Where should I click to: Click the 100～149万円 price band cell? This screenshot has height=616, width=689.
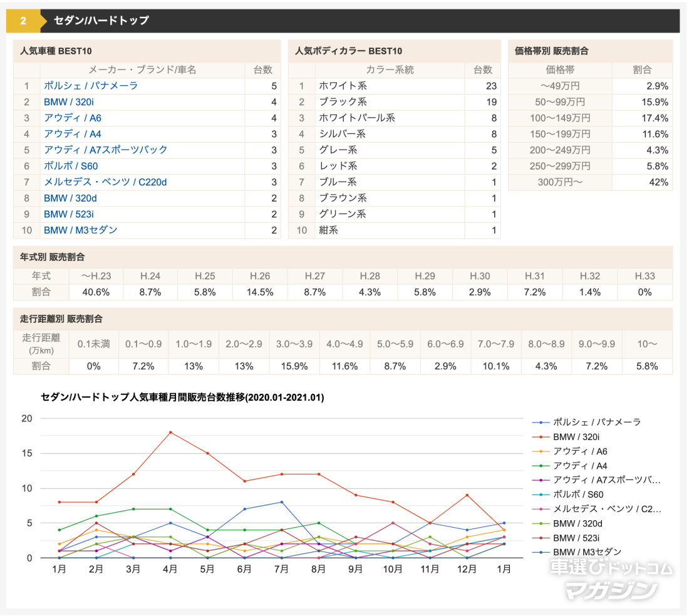click(560, 118)
